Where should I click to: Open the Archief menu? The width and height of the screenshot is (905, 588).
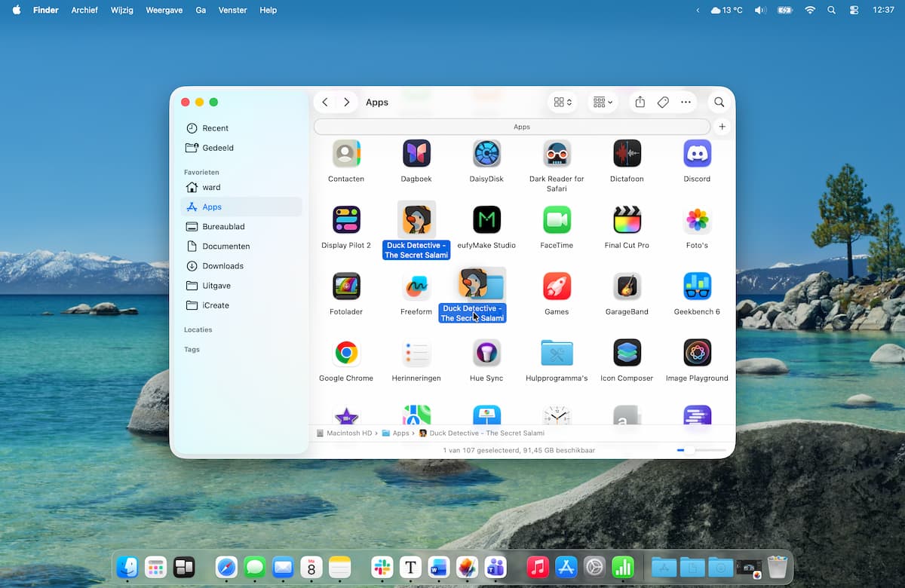pyautogui.click(x=84, y=11)
